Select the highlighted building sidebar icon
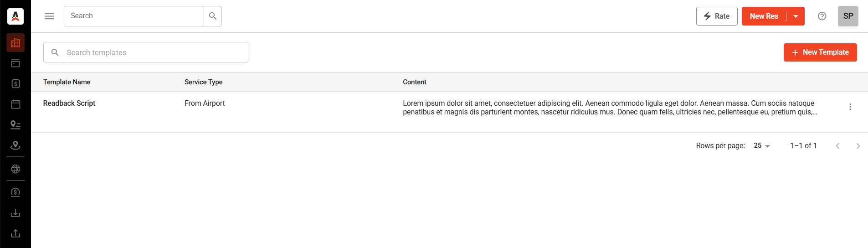The width and height of the screenshot is (868, 248). pos(15,42)
